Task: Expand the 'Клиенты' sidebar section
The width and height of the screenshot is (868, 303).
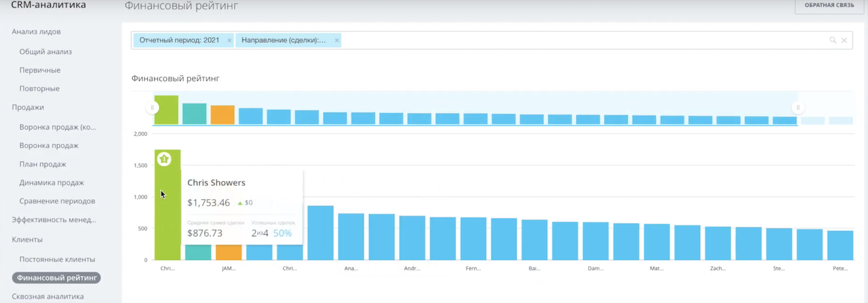Action: click(27, 239)
